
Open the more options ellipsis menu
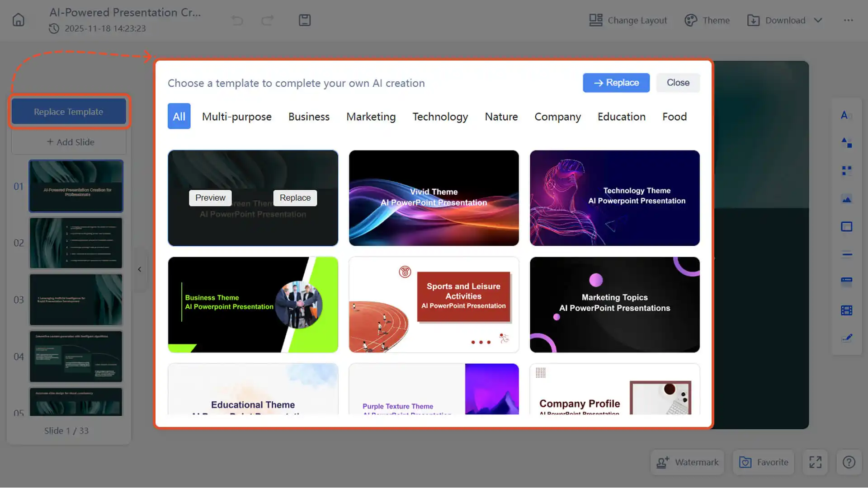pyautogui.click(x=848, y=20)
